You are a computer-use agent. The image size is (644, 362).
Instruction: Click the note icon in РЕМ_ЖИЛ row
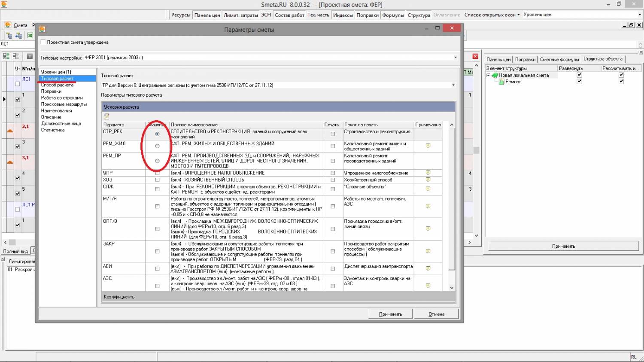tap(428, 146)
